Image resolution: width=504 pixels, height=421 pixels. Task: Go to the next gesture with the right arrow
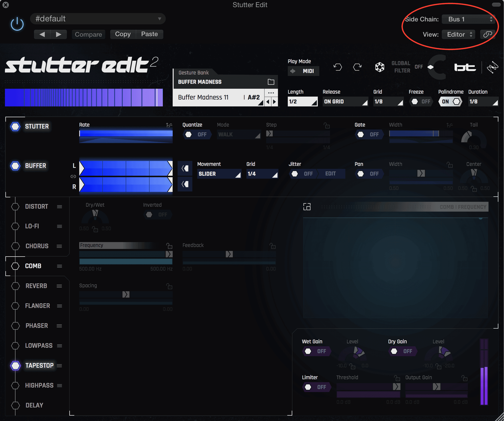pyautogui.click(x=275, y=102)
